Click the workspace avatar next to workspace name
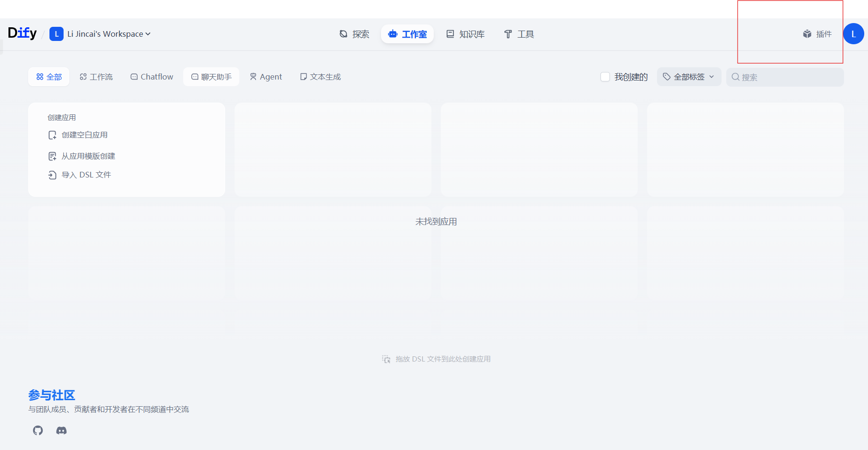Screen dimensions: 868x450 (57, 33)
